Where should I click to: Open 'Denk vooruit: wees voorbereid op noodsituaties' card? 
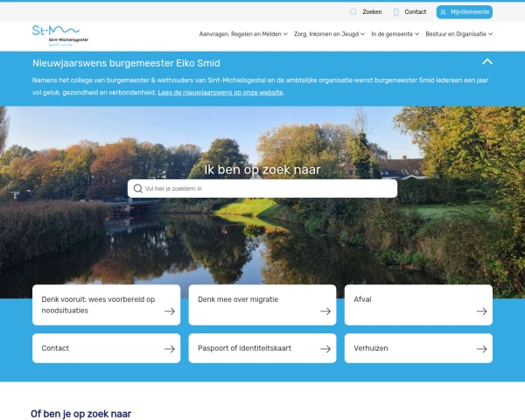pyautogui.click(x=106, y=304)
